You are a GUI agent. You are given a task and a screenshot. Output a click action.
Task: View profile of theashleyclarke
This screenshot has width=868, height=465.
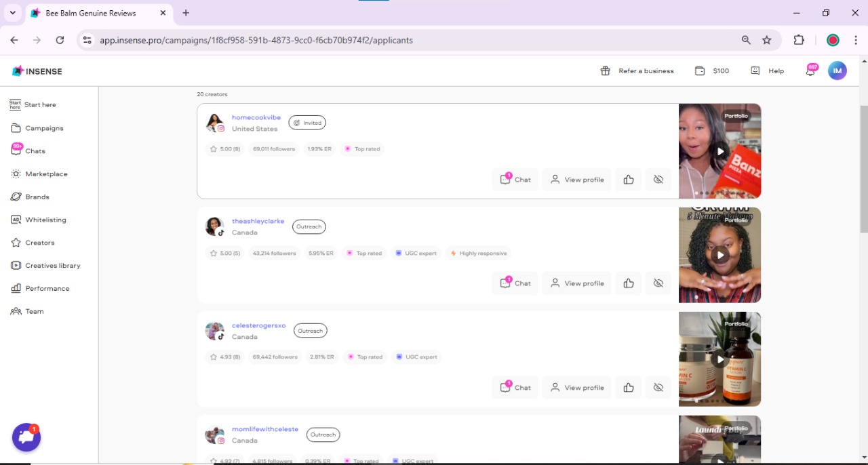click(x=576, y=283)
